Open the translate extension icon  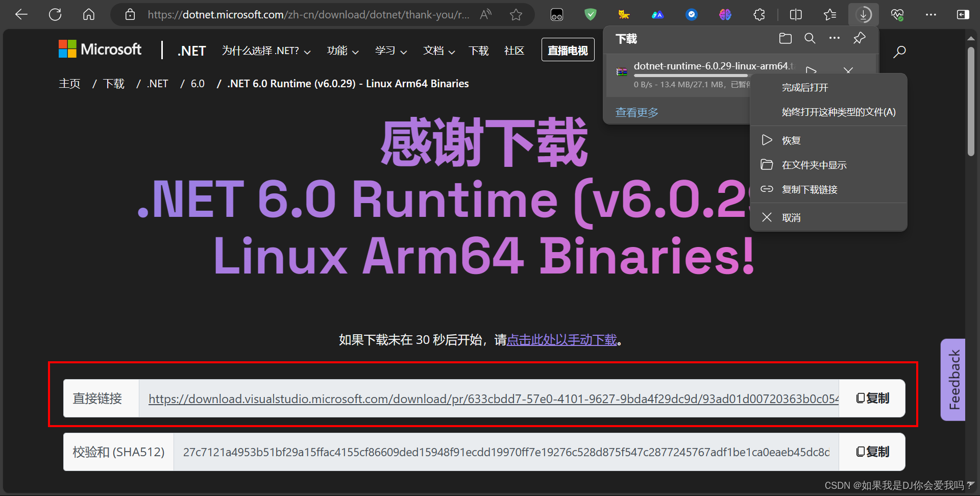[657, 14]
